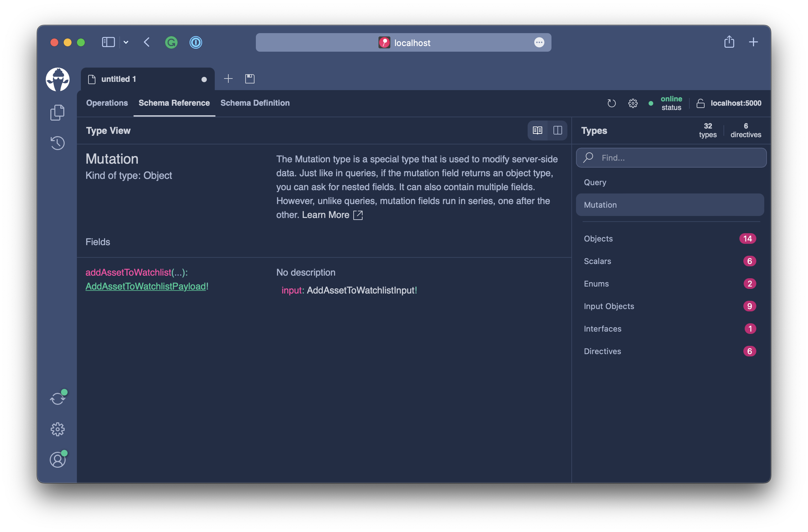The image size is (808, 532).
Task: Expand the Input Objects category
Action: pos(670,306)
